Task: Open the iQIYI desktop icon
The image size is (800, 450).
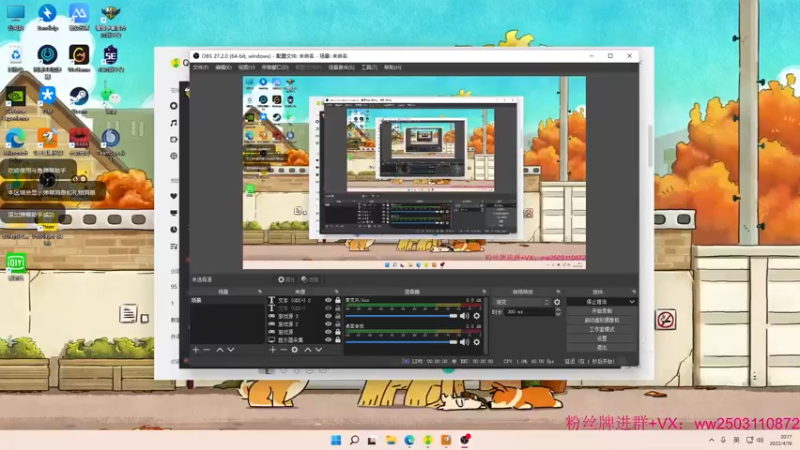Action: tap(16, 267)
